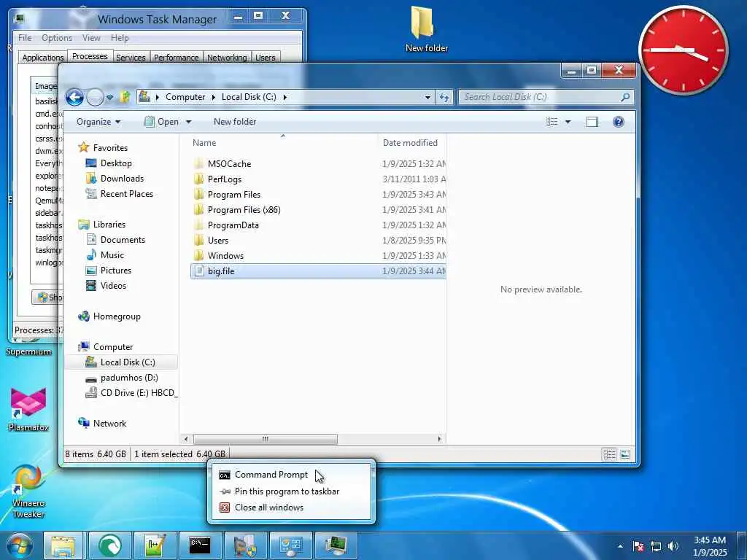The width and height of the screenshot is (747, 560).
Task: Switch to Task Manager Performance tab
Action: (x=177, y=58)
